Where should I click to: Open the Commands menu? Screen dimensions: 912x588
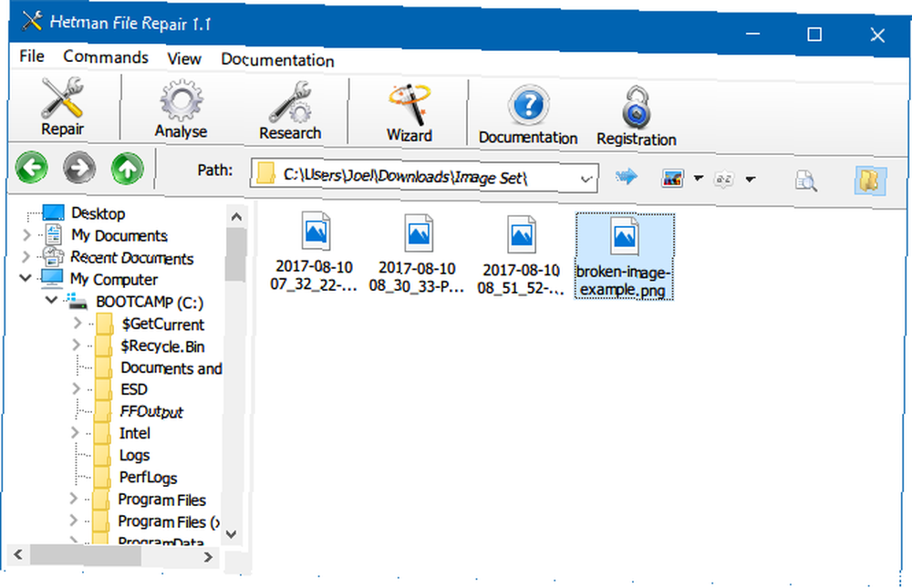coord(106,57)
